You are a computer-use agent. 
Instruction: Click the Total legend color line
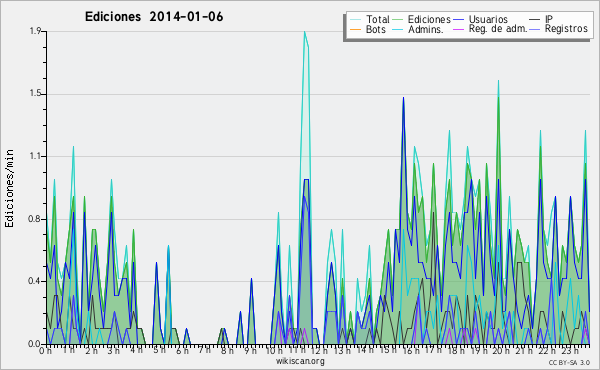coord(355,20)
